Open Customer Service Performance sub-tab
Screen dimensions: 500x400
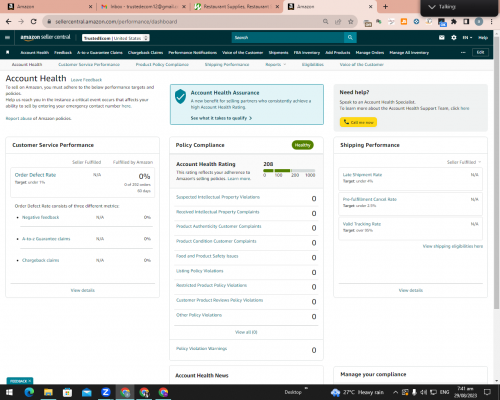[x=89, y=64]
